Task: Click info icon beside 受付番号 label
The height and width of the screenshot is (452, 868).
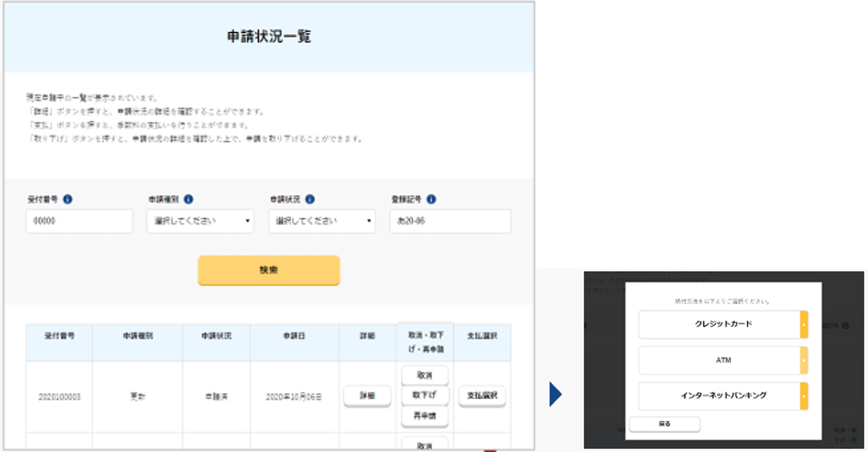Action: (x=68, y=199)
